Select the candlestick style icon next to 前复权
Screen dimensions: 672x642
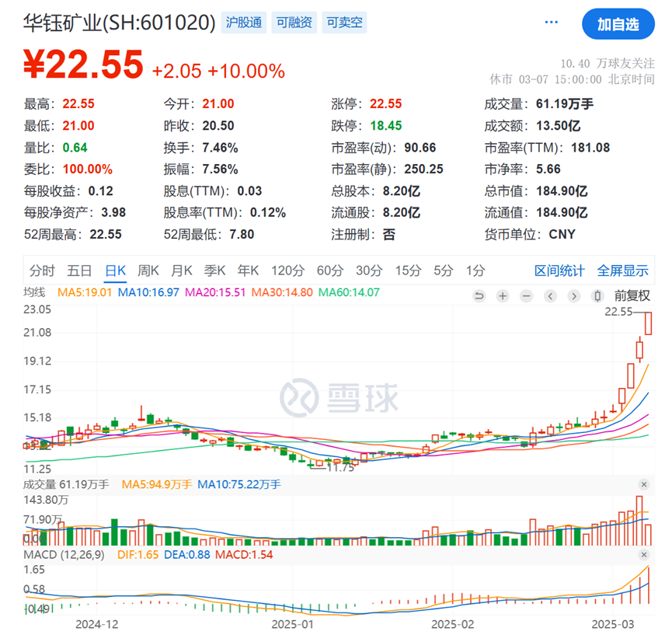597,296
